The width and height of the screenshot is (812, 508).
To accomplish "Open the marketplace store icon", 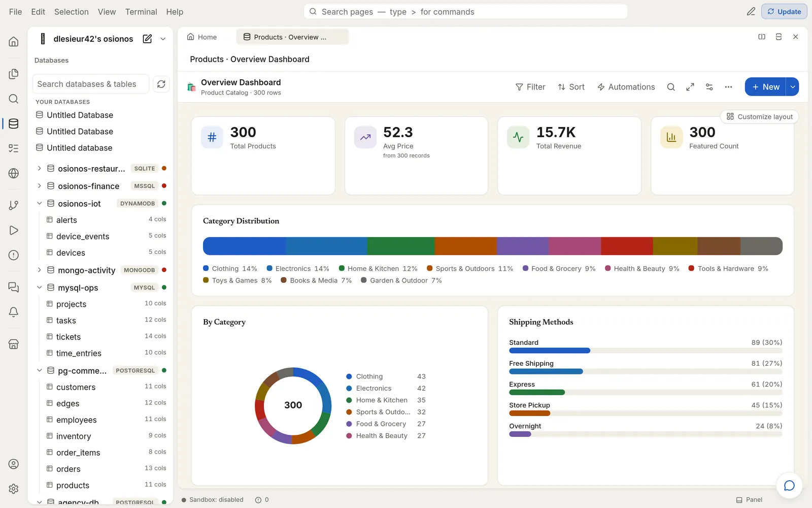I will [x=14, y=344].
